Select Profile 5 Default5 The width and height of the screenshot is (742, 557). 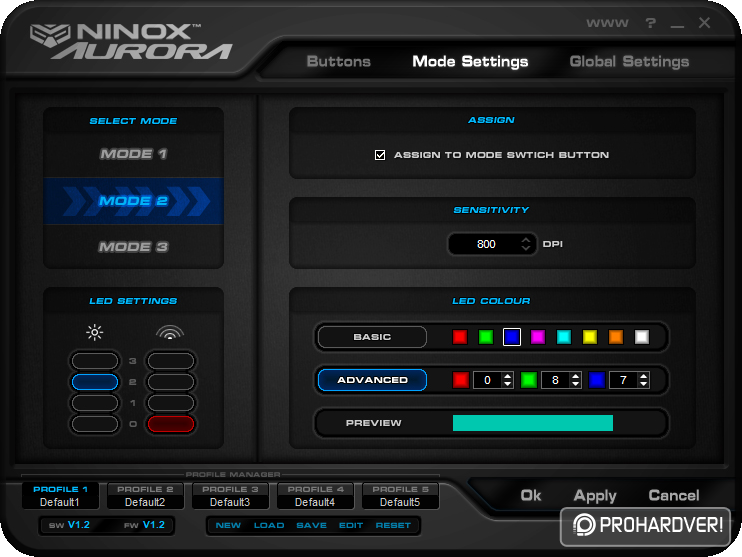(x=400, y=496)
